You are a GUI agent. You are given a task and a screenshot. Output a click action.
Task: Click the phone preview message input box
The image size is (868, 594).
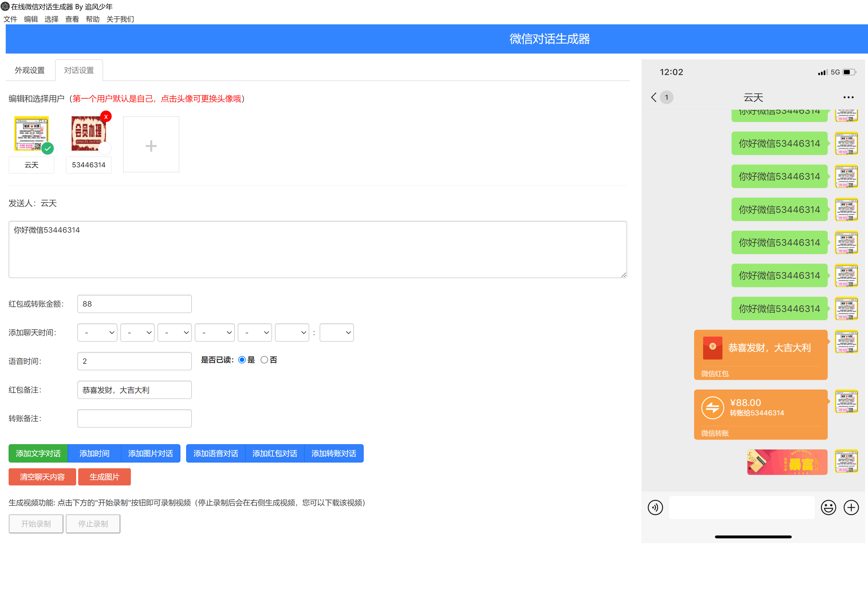[x=741, y=507]
